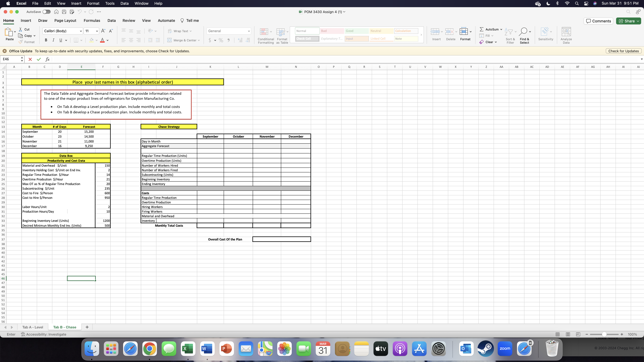The image size is (644, 362).
Task: Click the Increase Font Size icon
Action: point(103,31)
